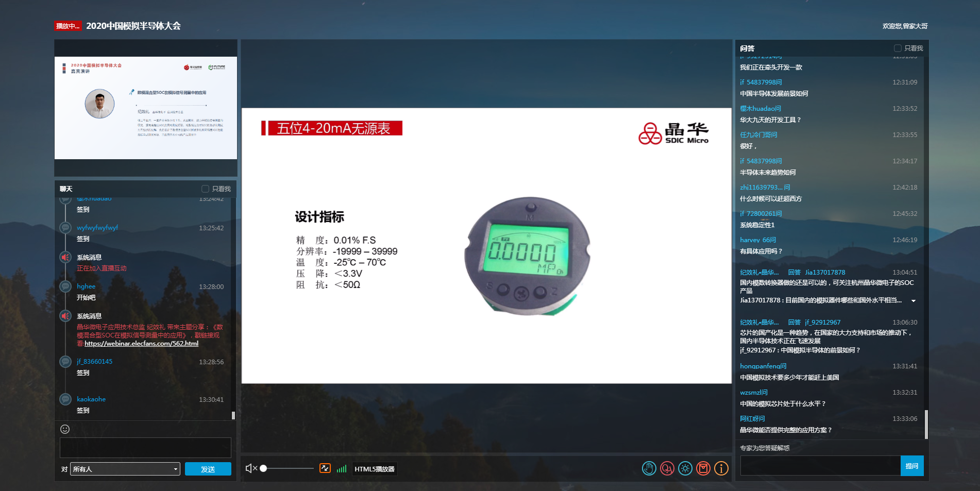Screen dimensions: 980x491
Task: Click the chat bubble icon beside wyfwyfwyfwyf
Action: pos(65,228)
